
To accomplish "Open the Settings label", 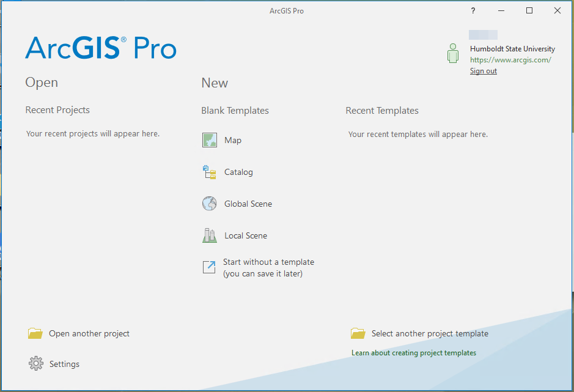I will pos(64,364).
